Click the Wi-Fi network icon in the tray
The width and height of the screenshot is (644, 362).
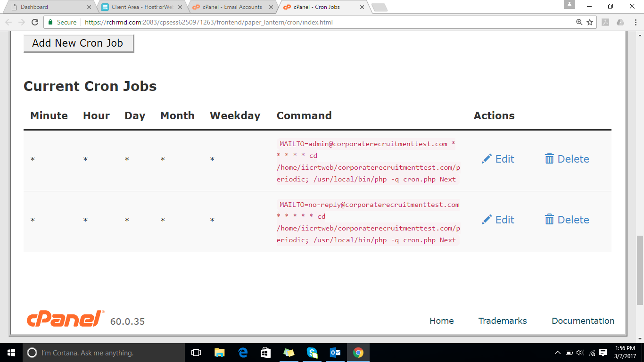pyautogui.click(x=592, y=353)
